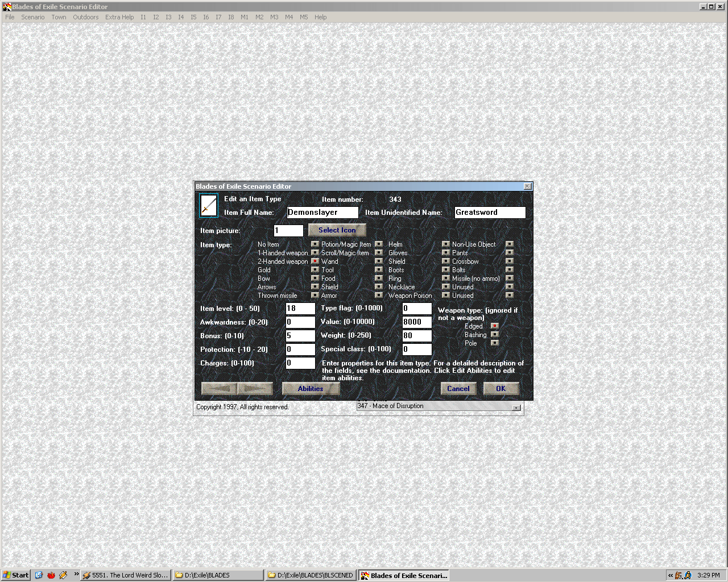Set item type to Weapon Poison
Screen dimensions: 728x582
446,296
